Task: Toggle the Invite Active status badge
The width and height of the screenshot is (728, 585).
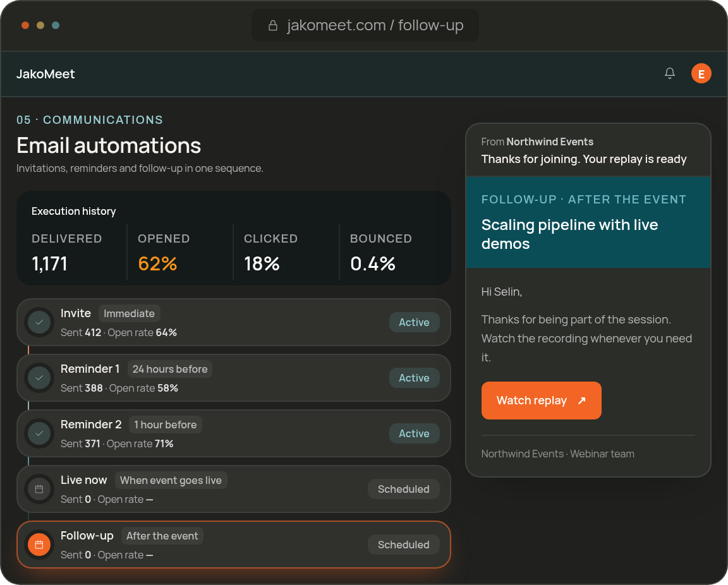Action: click(414, 322)
